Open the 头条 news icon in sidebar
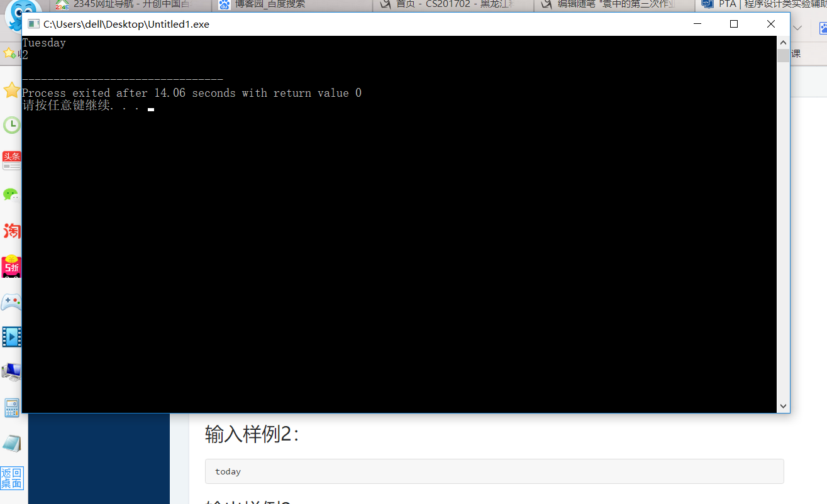Viewport: 827px width, 504px height. tap(11, 160)
